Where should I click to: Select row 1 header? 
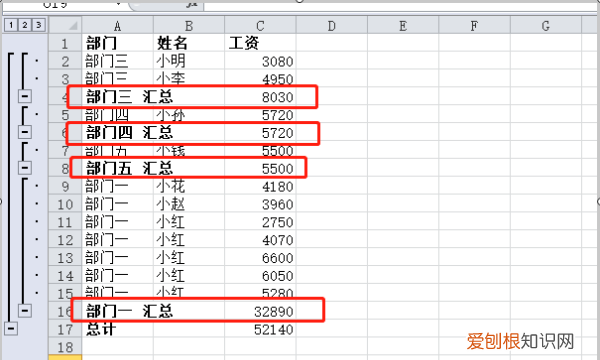click(x=65, y=43)
